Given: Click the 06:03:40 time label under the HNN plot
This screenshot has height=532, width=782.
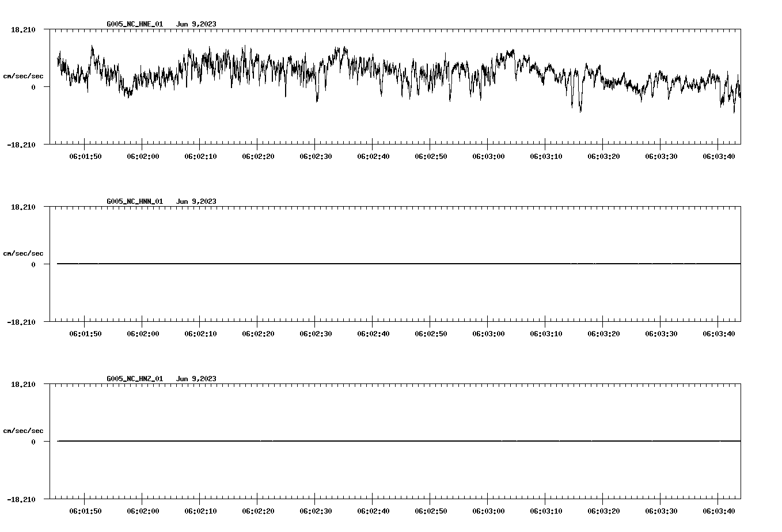Looking at the screenshot, I should point(719,334).
